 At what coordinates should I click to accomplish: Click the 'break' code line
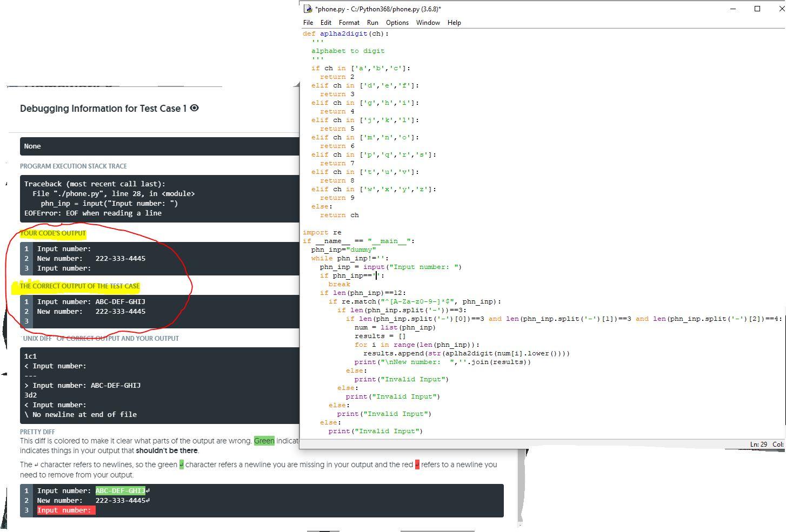(339, 284)
